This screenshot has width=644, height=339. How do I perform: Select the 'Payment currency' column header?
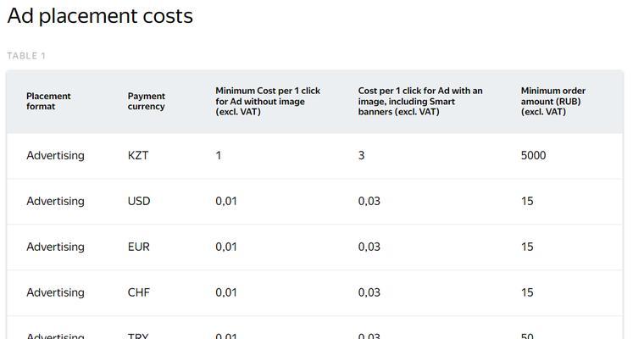147,101
